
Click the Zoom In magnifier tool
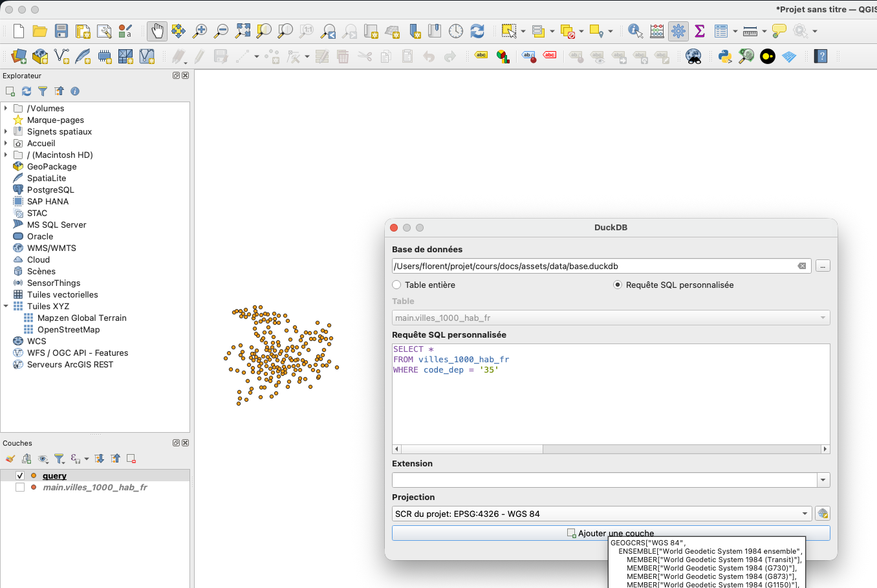point(200,31)
